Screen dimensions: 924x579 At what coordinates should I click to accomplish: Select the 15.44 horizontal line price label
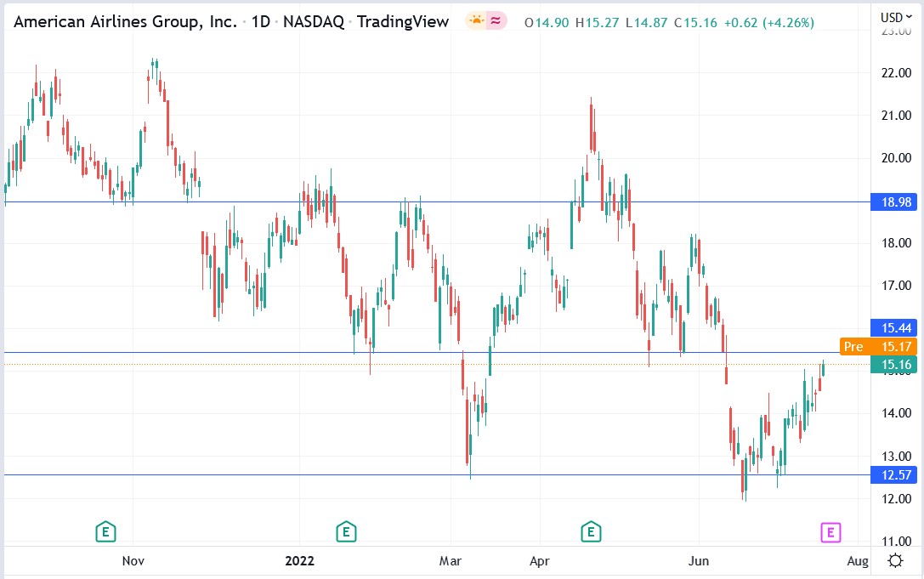point(894,328)
